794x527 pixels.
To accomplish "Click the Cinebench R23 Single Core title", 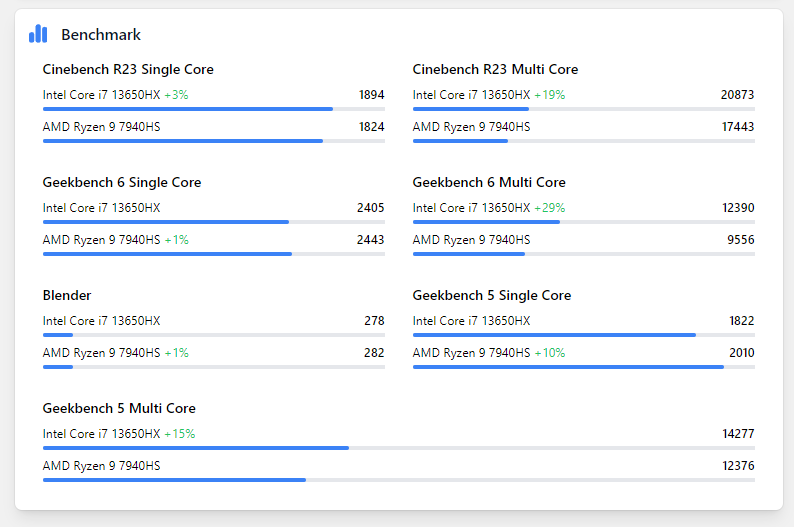I will coord(128,69).
